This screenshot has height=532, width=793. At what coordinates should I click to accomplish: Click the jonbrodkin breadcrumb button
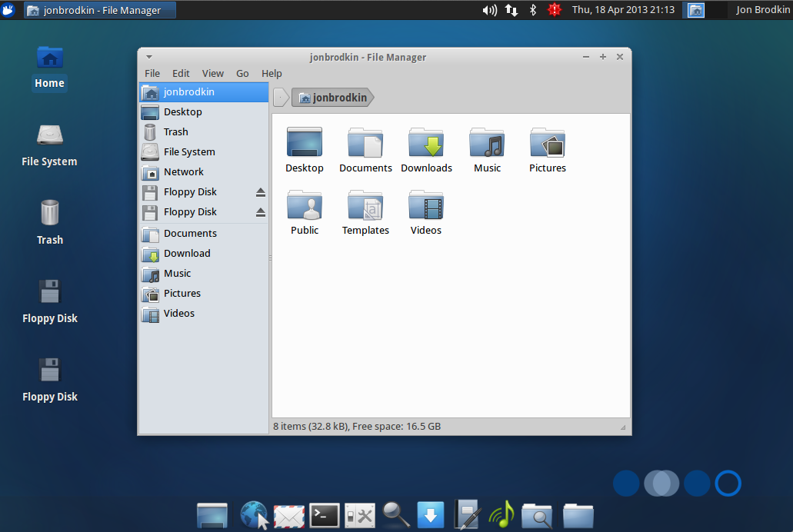coord(332,97)
